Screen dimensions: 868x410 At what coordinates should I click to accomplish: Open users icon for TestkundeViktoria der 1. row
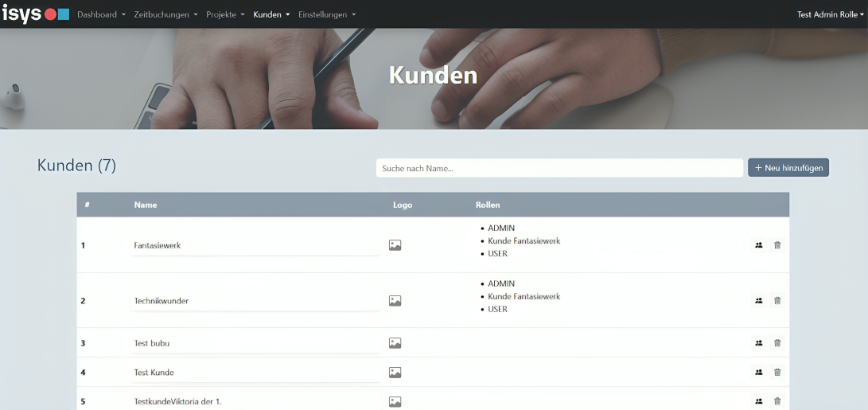759,401
